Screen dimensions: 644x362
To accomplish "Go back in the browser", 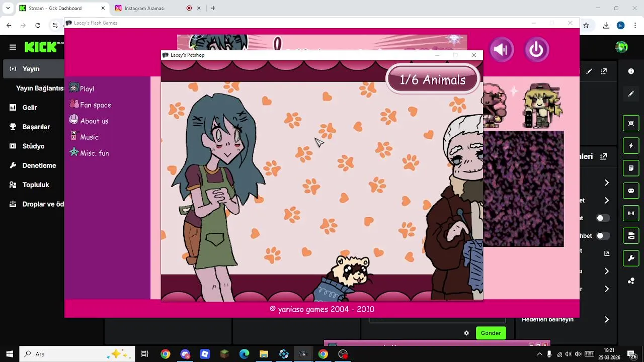I will coord(9,25).
